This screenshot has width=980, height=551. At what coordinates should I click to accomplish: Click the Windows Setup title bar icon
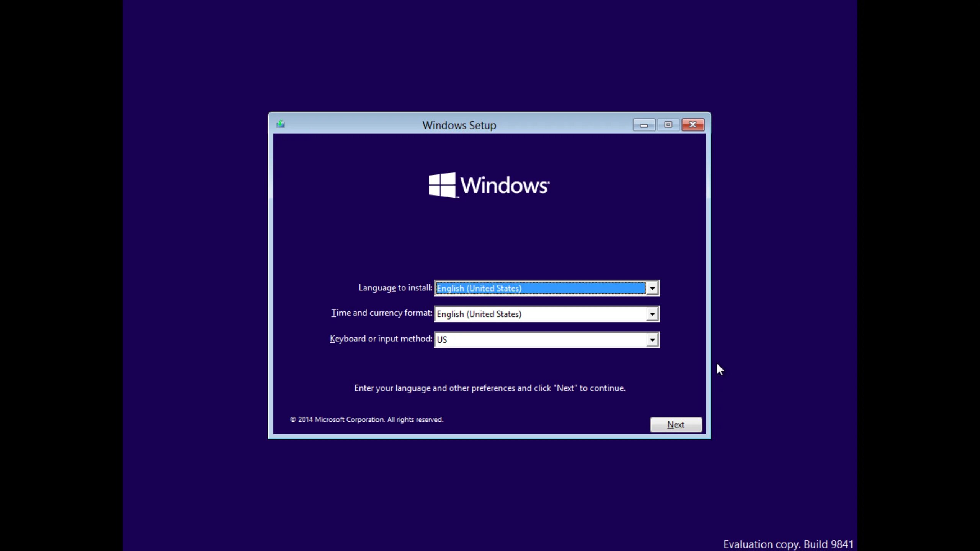(x=281, y=124)
